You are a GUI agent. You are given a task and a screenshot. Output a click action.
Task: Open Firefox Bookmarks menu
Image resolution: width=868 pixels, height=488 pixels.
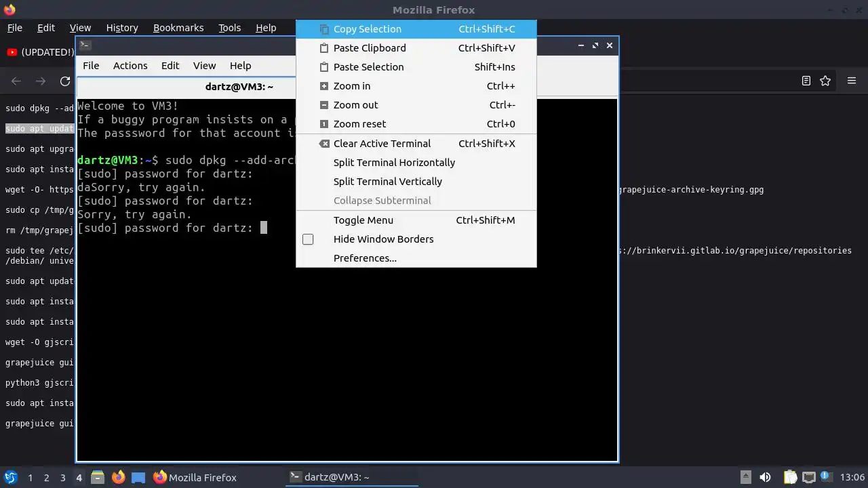tap(178, 28)
